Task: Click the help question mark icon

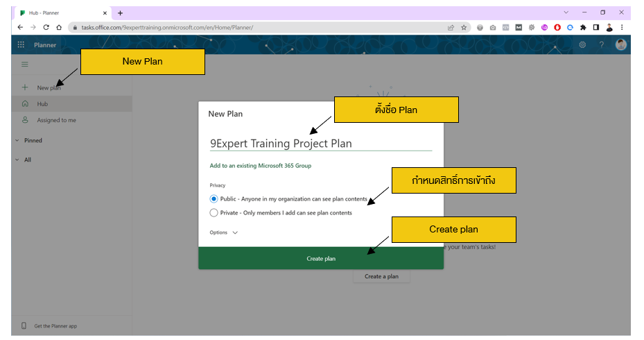Action: click(601, 45)
